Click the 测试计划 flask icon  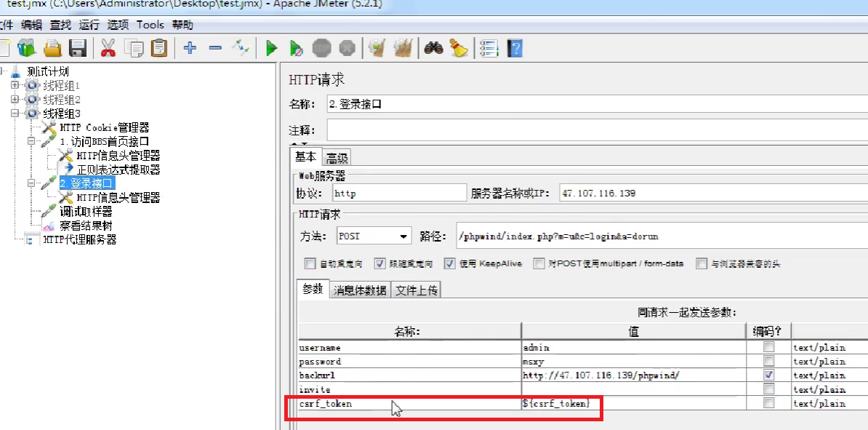(x=16, y=71)
